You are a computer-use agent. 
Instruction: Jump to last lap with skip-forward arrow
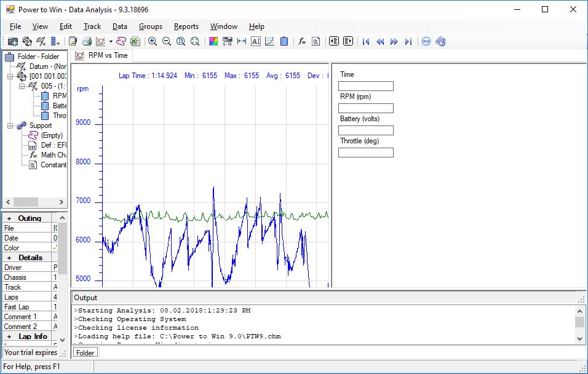pos(408,41)
